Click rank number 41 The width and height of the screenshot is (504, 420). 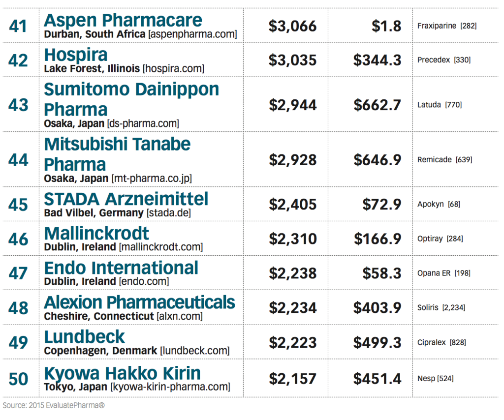[18, 26]
